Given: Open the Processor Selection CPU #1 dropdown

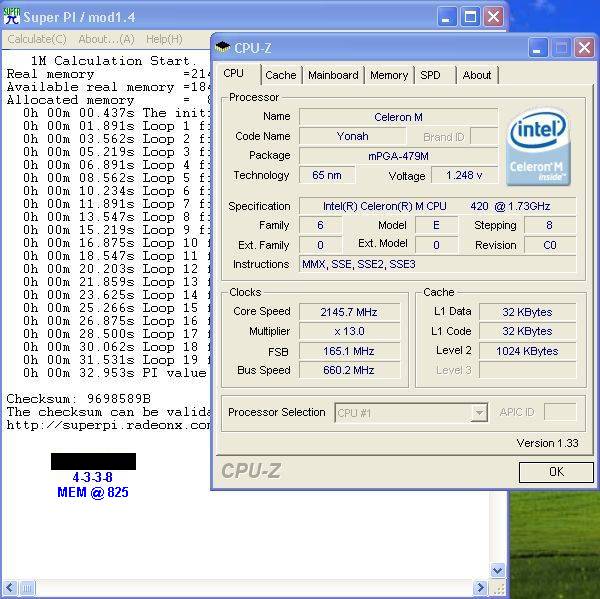Looking at the screenshot, I should (x=411, y=413).
